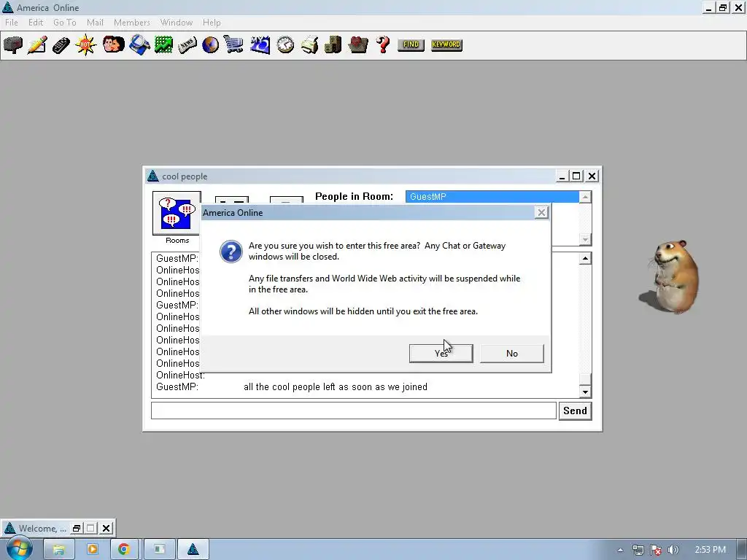
Task: Click message "all the cool people left as soon as we joined"
Action: [x=336, y=386]
